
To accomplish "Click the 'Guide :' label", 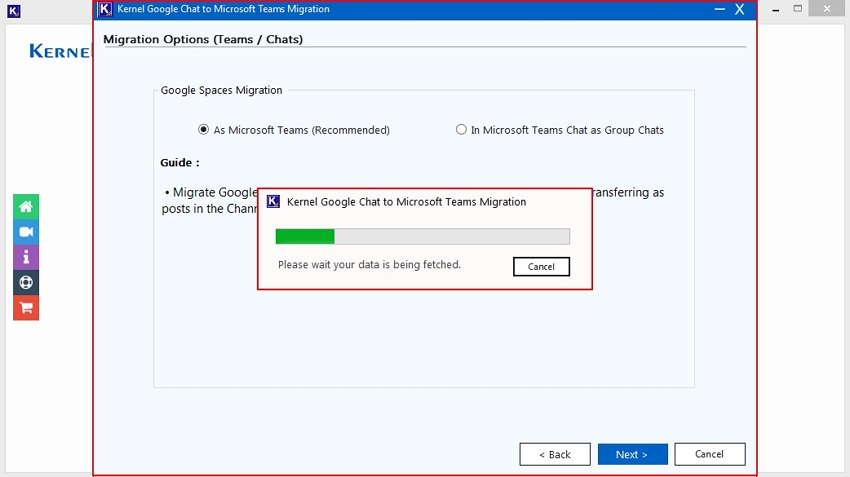I will pyautogui.click(x=180, y=163).
